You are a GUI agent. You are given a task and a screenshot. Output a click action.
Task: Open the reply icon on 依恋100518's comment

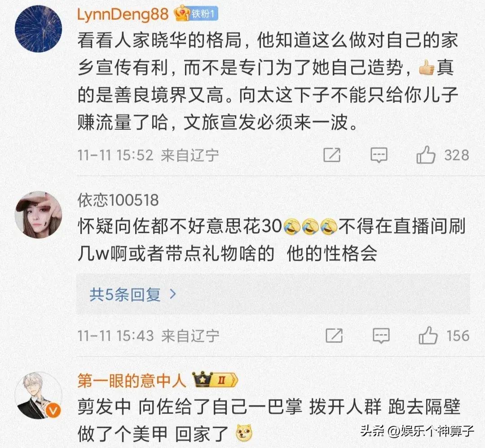[x=381, y=336]
